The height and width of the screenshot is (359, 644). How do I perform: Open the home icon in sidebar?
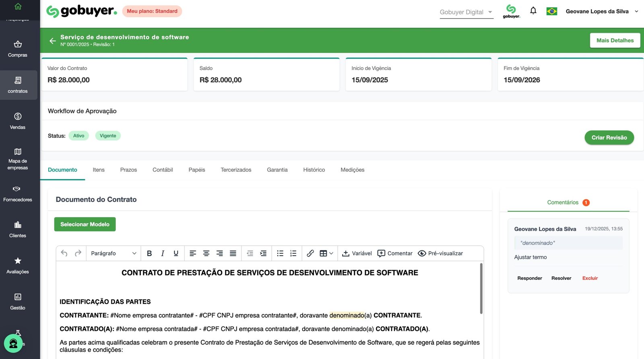coord(18,6)
